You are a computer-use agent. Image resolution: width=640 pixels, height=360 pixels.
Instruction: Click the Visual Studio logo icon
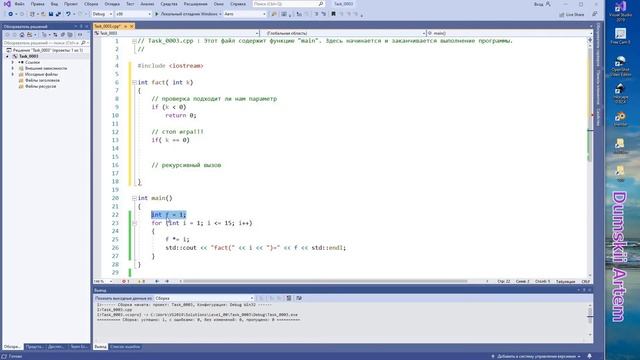pos(7,4)
